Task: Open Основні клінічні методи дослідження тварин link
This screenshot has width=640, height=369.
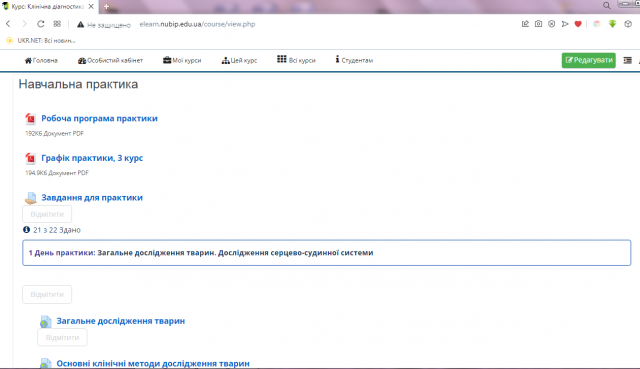Action: (153, 363)
